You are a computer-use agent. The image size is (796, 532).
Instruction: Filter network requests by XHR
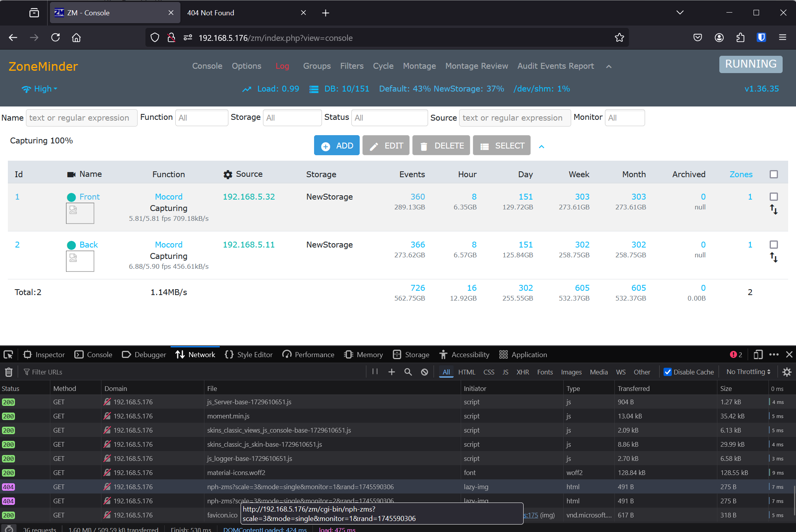(522, 372)
